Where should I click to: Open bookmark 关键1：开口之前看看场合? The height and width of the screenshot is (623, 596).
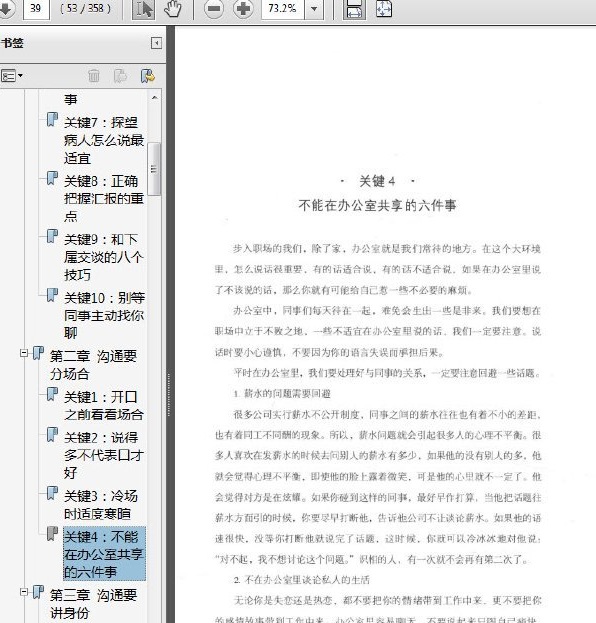[x=104, y=405]
